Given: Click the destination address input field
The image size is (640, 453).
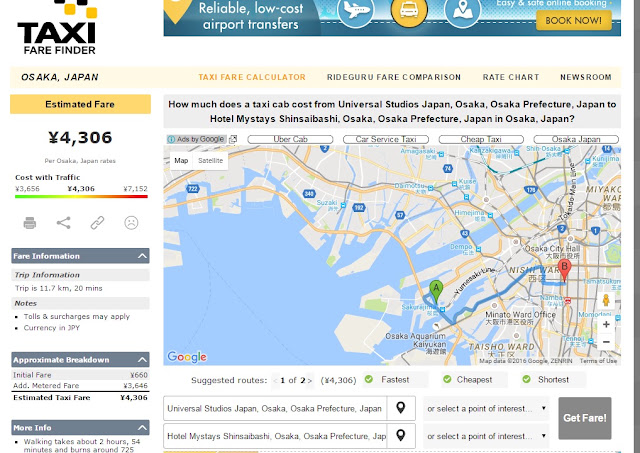Looking at the screenshot, I should point(275,436).
